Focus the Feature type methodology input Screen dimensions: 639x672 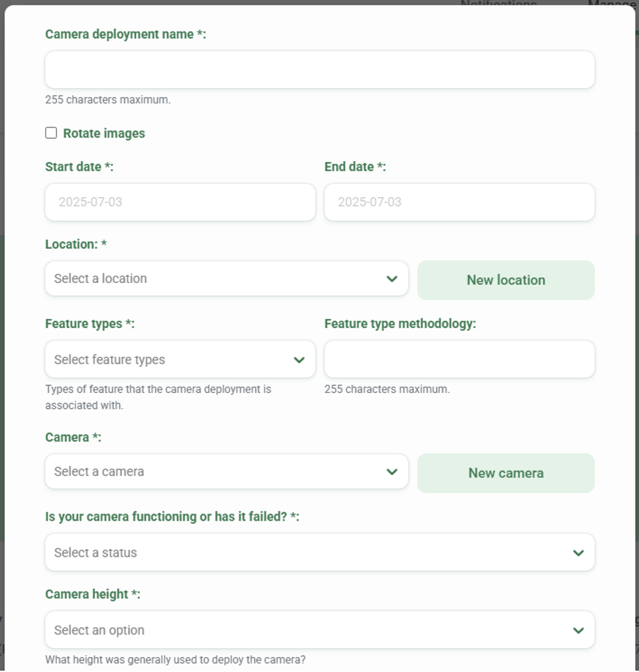459,359
